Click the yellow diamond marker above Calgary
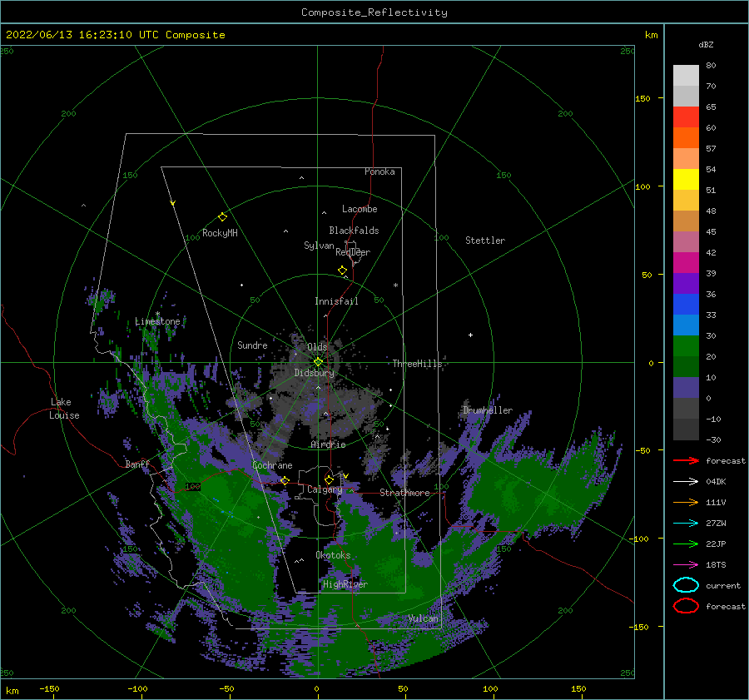 pyautogui.click(x=329, y=479)
